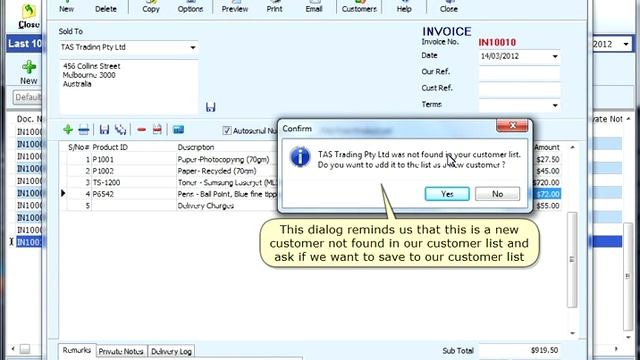Click the save-address floppy icon beside address box

210,107
